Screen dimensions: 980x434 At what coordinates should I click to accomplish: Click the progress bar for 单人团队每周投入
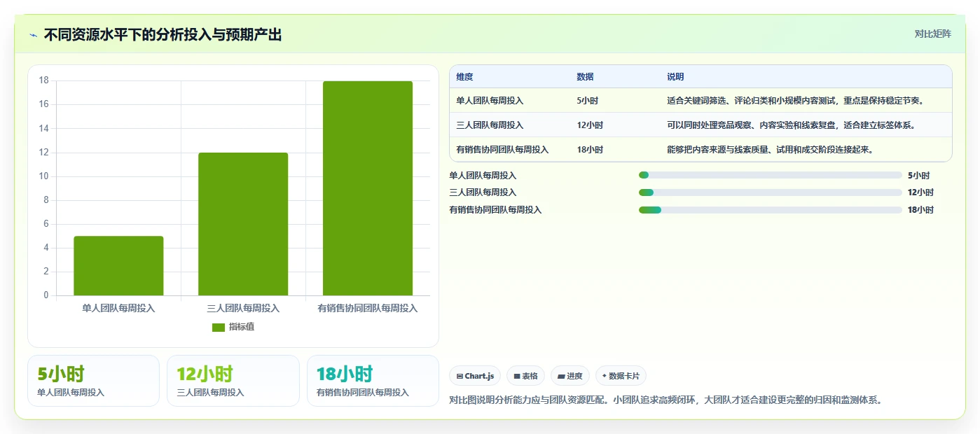click(771, 175)
